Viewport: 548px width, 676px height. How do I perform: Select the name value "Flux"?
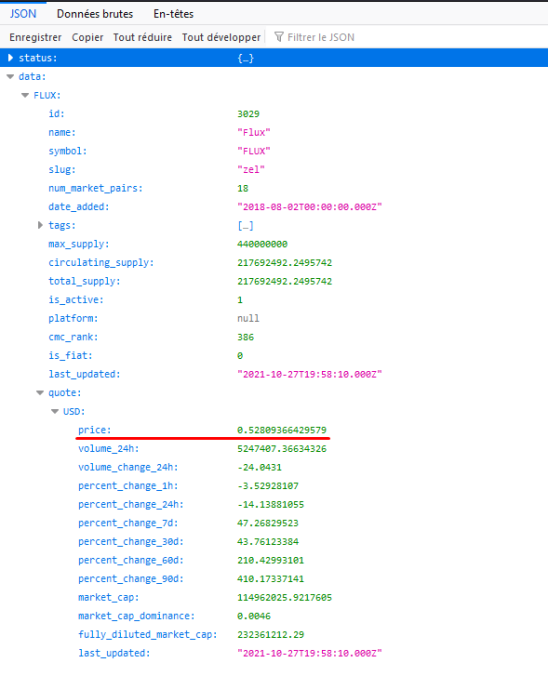254,132
